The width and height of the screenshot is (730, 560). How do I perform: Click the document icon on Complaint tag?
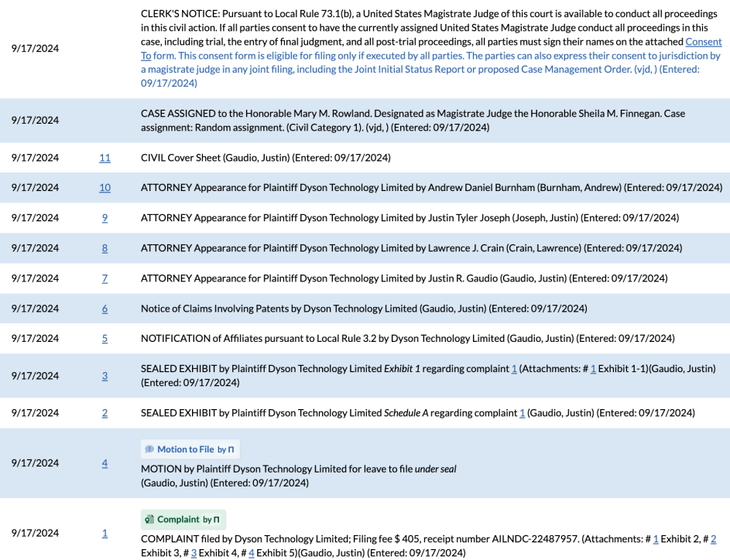tap(149, 519)
